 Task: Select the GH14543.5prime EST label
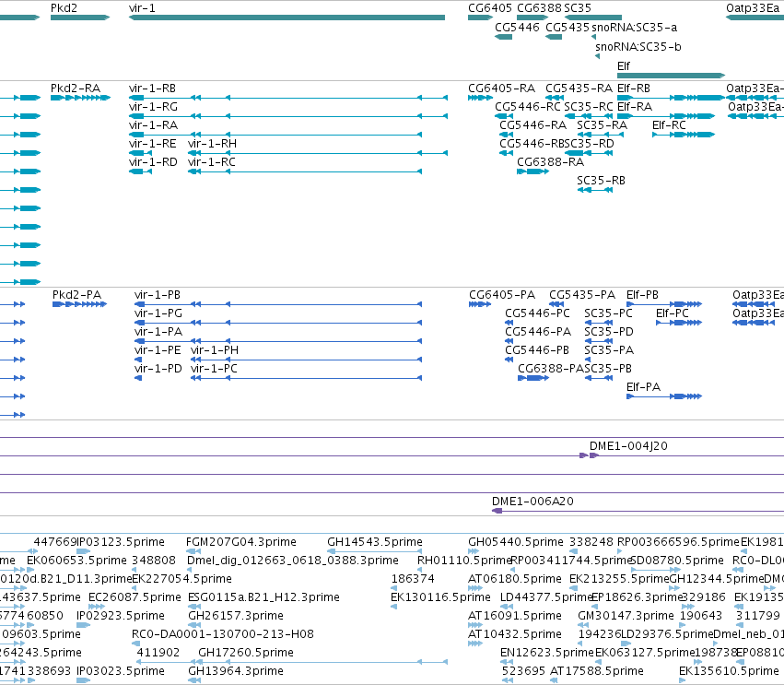[x=375, y=542]
